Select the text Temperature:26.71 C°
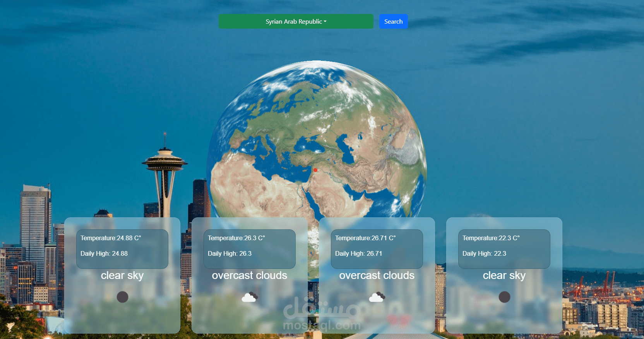 [365, 238]
